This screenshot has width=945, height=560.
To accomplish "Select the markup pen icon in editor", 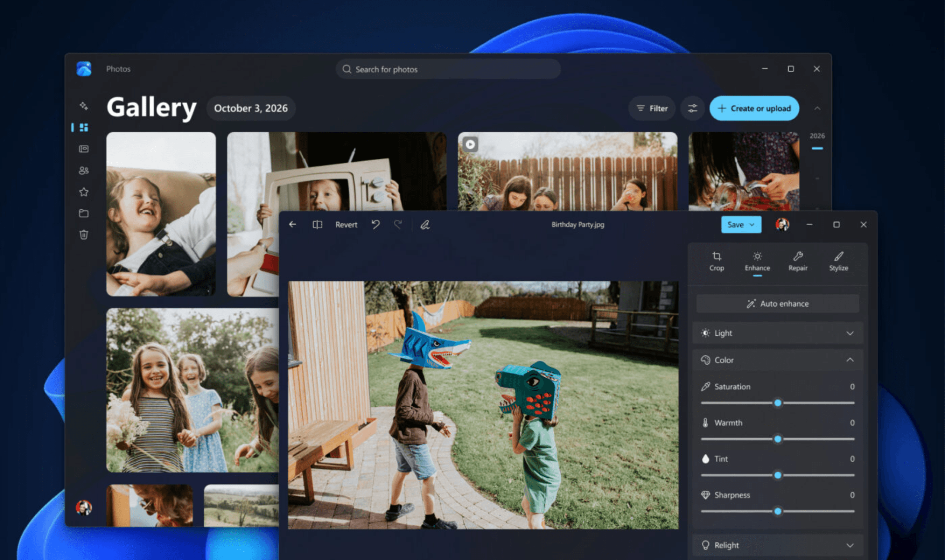I will (425, 225).
